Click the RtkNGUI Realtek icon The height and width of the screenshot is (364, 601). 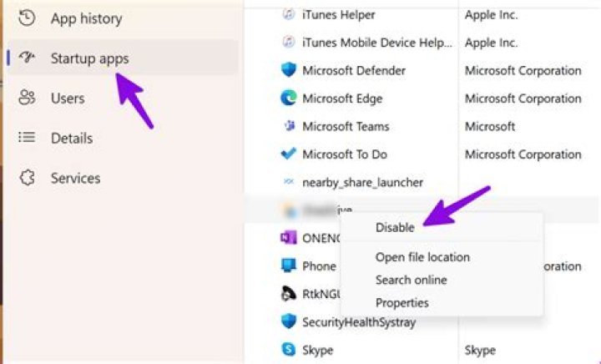coord(289,294)
